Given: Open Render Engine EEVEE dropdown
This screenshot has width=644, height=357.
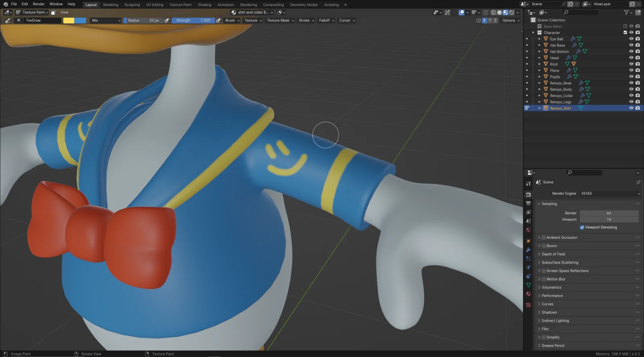Looking at the screenshot, I should [610, 193].
